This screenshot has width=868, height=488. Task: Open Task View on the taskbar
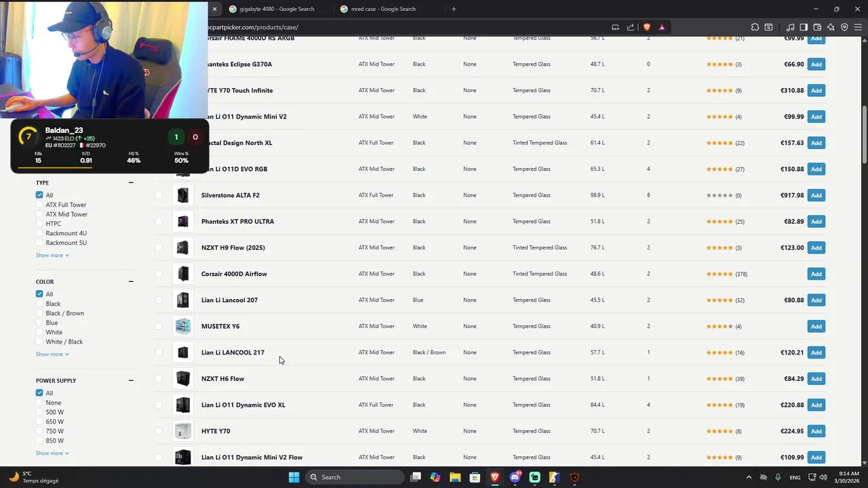click(x=416, y=477)
